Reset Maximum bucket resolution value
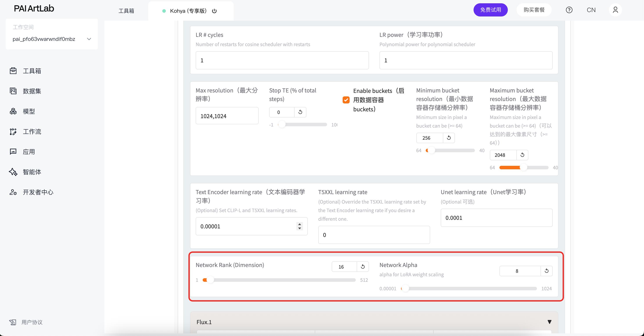This screenshot has width=644, height=336. (x=522, y=155)
